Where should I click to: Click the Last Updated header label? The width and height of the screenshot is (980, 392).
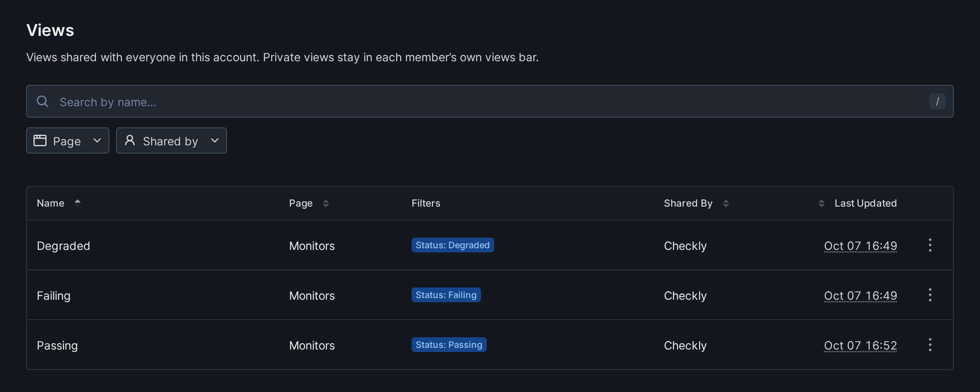point(866,203)
